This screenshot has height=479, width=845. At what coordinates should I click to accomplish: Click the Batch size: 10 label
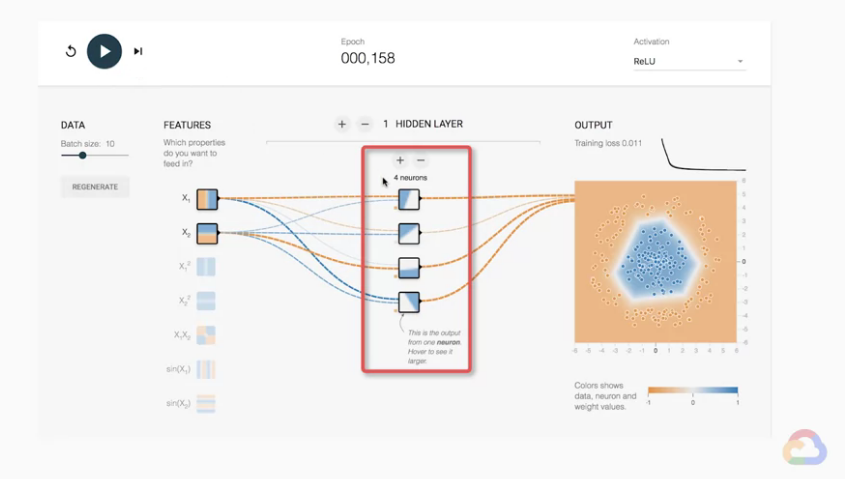click(87, 144)
